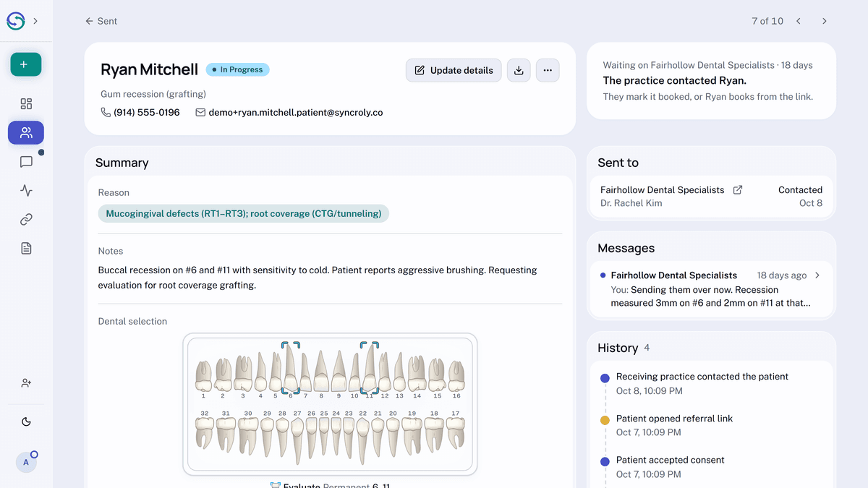Click 'Patient opened referral link' entry
Screen dimensions: 868x488
[674, 419]
